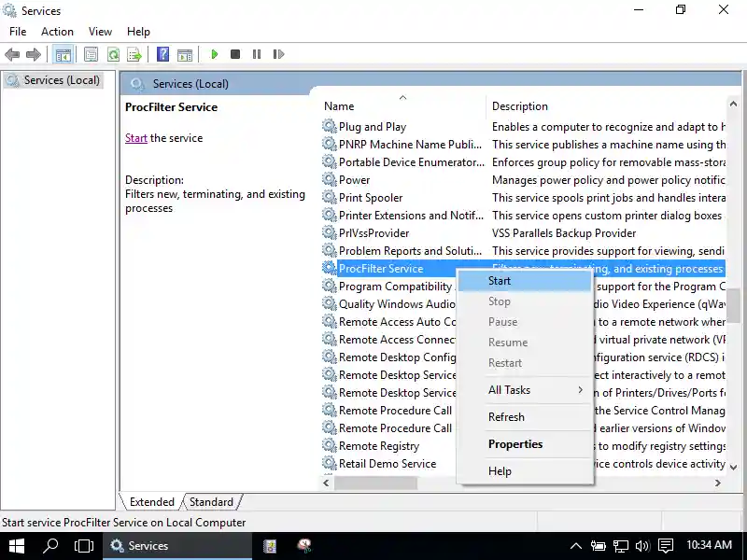Click the Pause Service toolbar icon

pyautogui.click(x=257, y=55)
